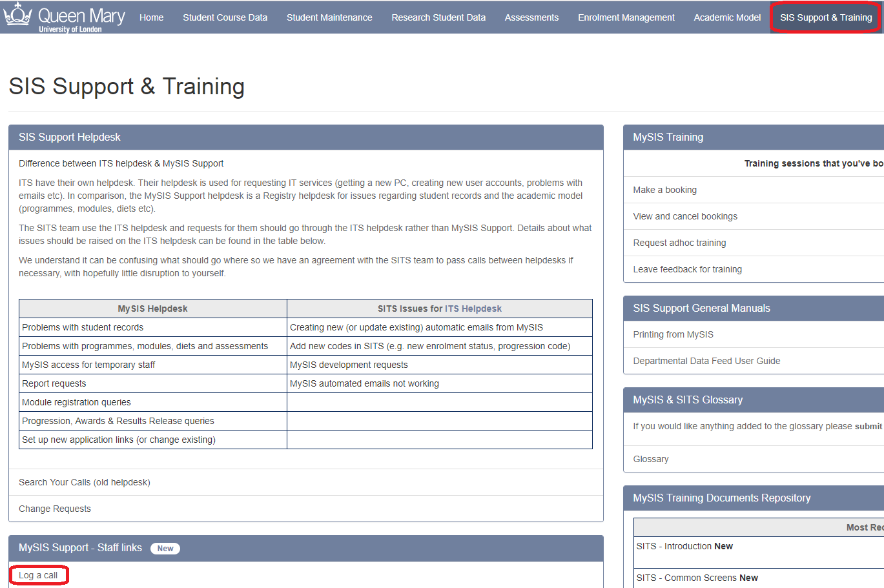Viewport: 884px width, 588px height.
Task: Click 'Problems with programmes, modules, diets' cell
Action: click(x=153, y=346)
